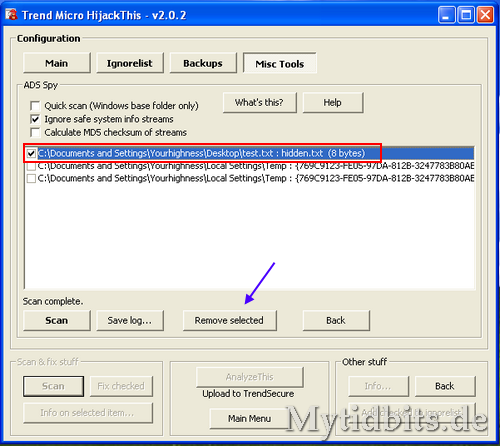The image size is (500, 446).
Task: Uncheck the test.txt : hidden.txt stream entry
Action: 31,154
